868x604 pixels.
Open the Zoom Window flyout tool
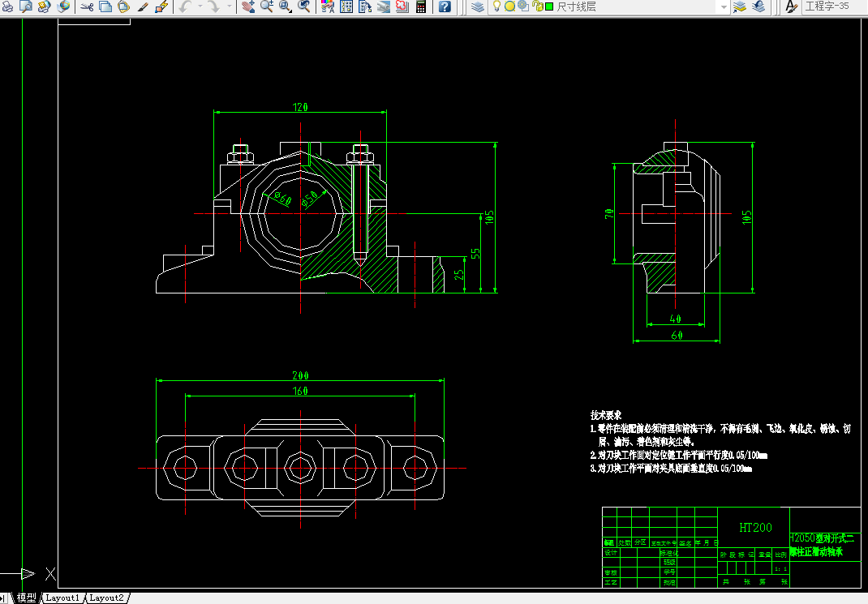tap(286, 6)
